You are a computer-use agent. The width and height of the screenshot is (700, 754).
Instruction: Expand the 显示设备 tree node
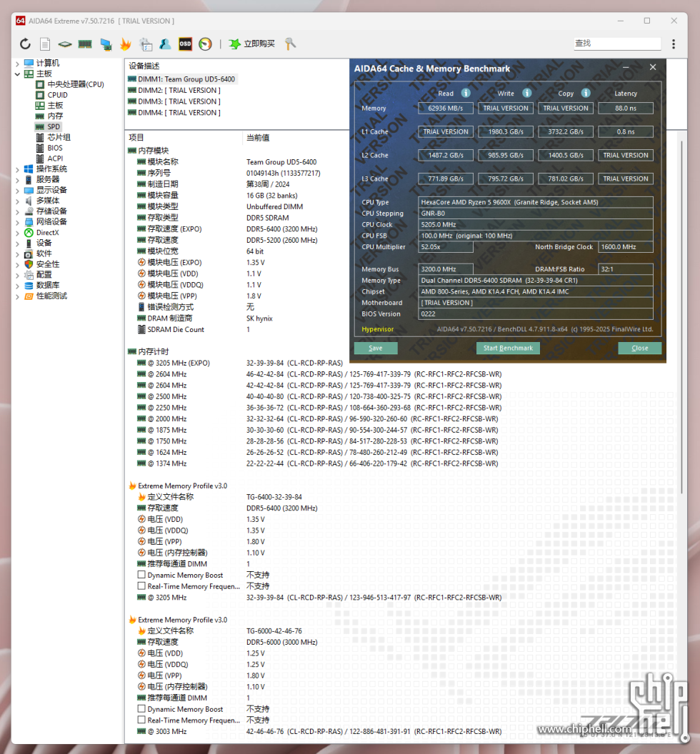(17, 191)
